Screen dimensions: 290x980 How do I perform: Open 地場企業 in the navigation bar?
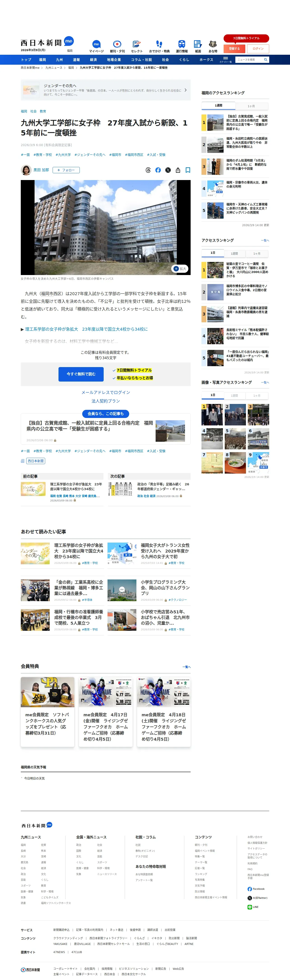[x=114, y=60]
